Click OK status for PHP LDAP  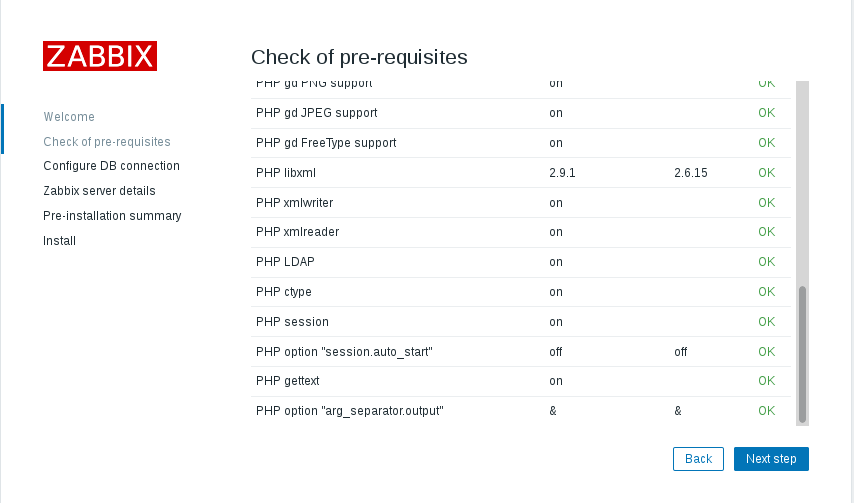click(x=766, y=262)
